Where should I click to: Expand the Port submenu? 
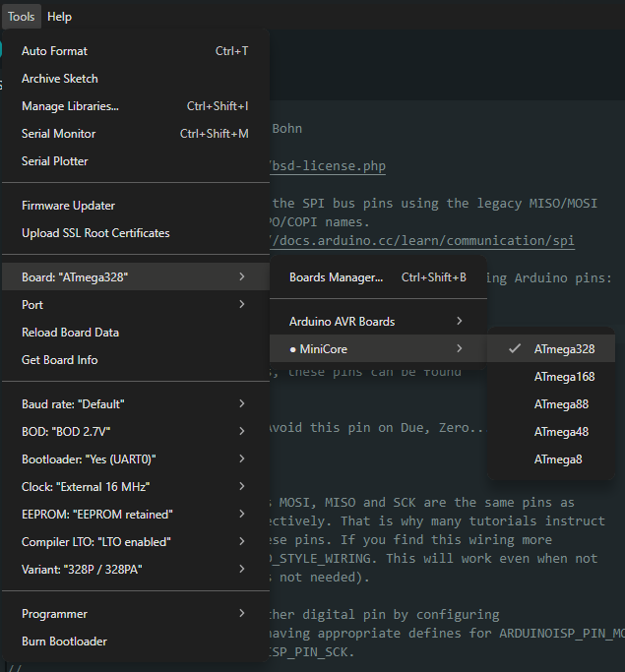(x=136, y=305)
